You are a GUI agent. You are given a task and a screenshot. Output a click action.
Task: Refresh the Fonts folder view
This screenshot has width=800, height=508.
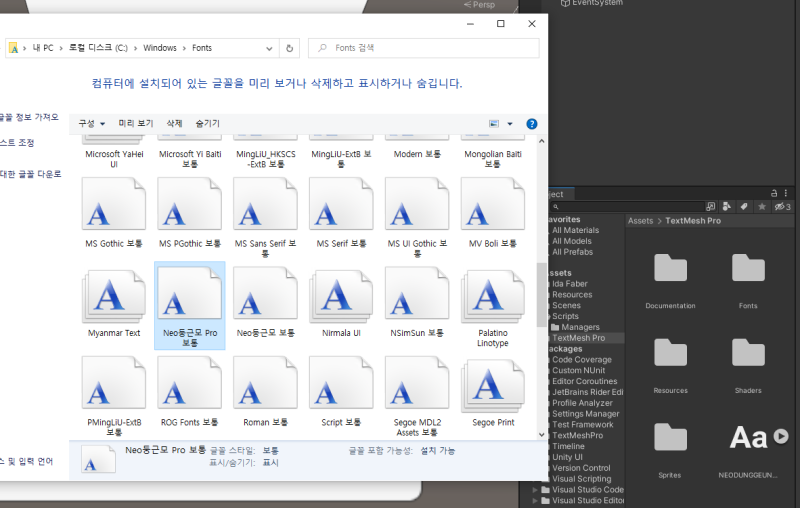click(x=289, y=48)
